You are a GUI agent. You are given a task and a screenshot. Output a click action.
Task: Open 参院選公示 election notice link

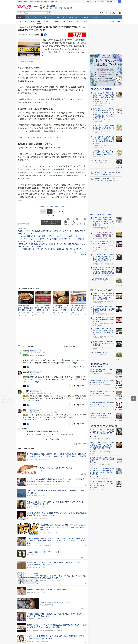coord(108,173)
